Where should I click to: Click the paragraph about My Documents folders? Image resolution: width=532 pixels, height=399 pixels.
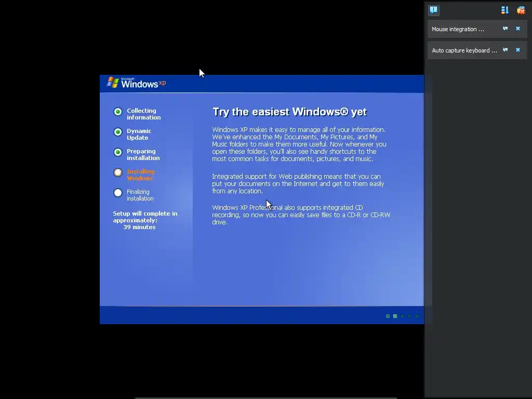click(x=299, y=144)
